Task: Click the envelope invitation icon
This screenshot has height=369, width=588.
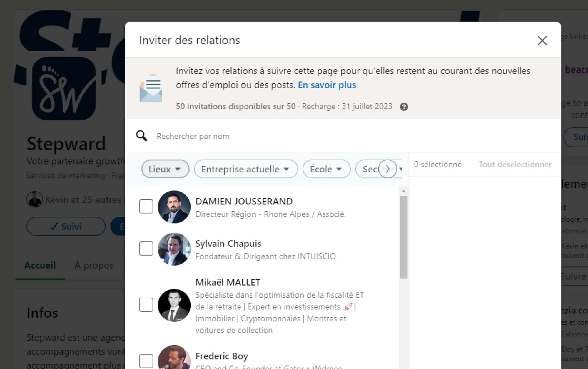Action: (x=151, y=88)
